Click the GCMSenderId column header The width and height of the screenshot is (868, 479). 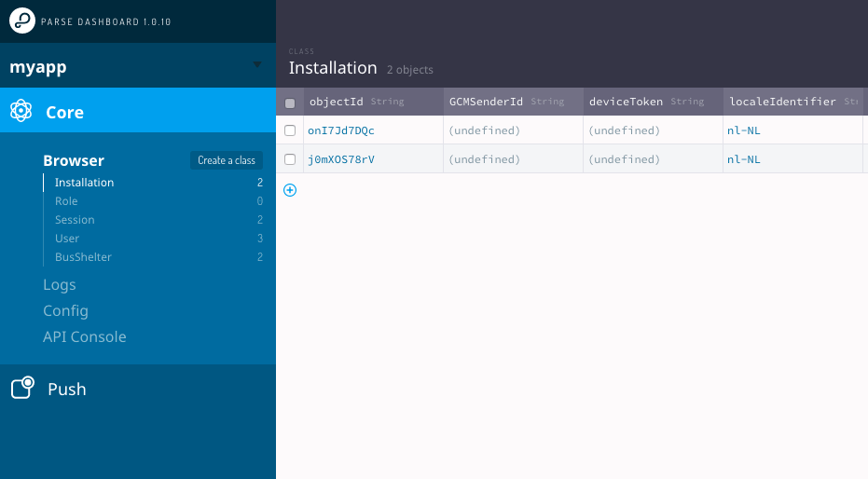[x=513, y=102]
